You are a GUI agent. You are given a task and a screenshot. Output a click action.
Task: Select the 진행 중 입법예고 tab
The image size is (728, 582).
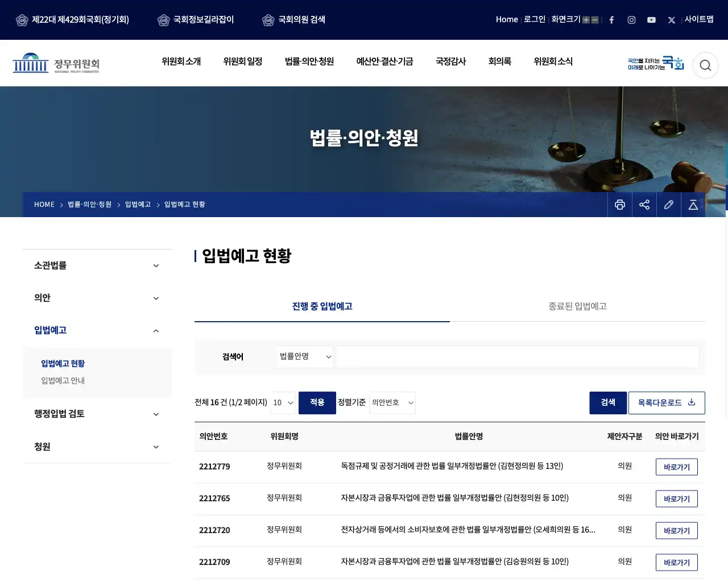coord(322,306)
